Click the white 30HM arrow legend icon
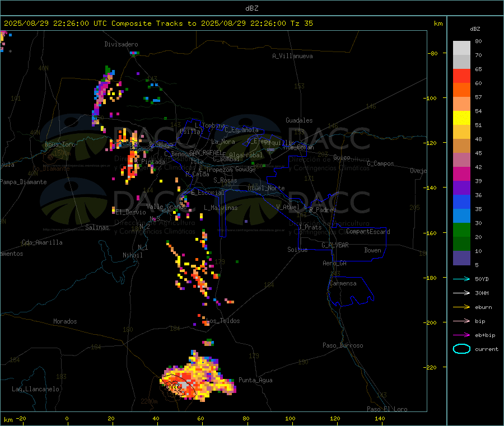The image size is (504, 426). tap(461, 293)
